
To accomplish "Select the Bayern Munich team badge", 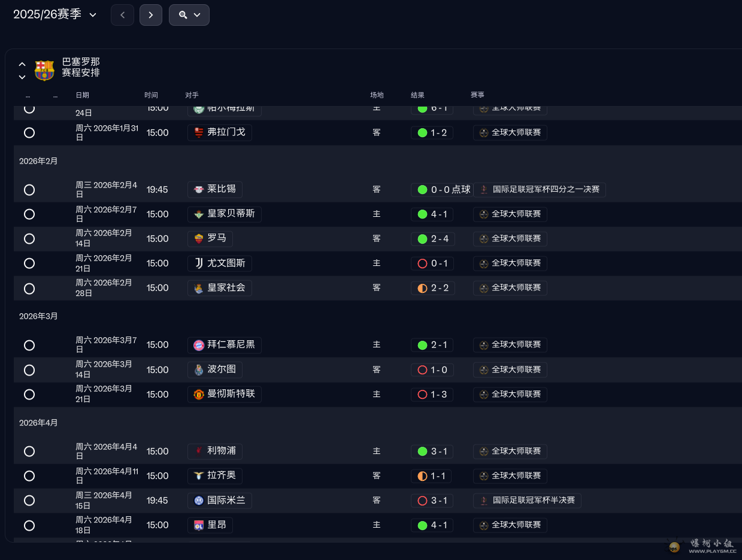I will 199,345.
